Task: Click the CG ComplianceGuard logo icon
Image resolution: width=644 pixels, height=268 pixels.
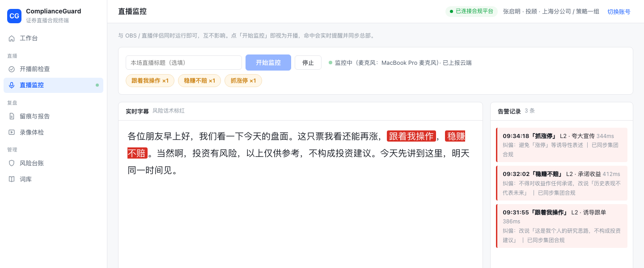Action: 14,16
